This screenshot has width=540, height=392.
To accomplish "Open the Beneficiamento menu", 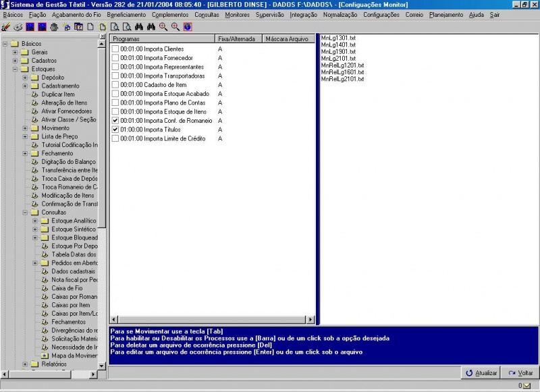I will click(x=126, y=14).
